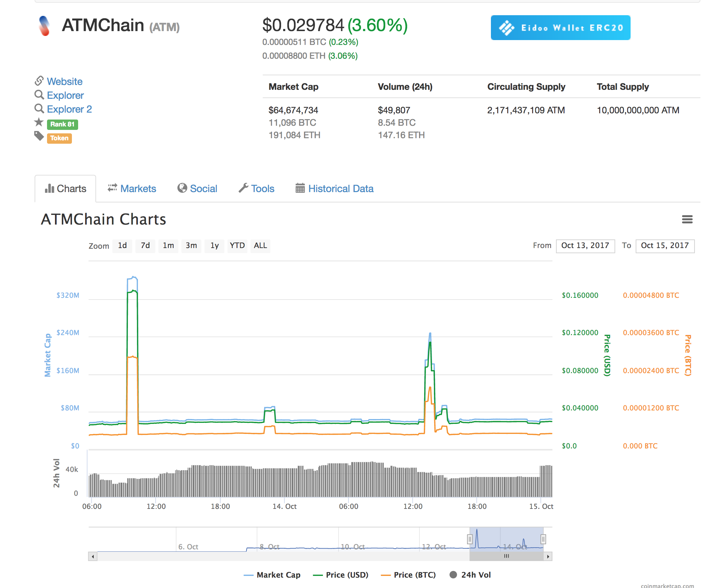726x588 pixels.
Task: Click the 191,084 ETH market cap value
Action: pyautogui.click(x=294, y=135)
